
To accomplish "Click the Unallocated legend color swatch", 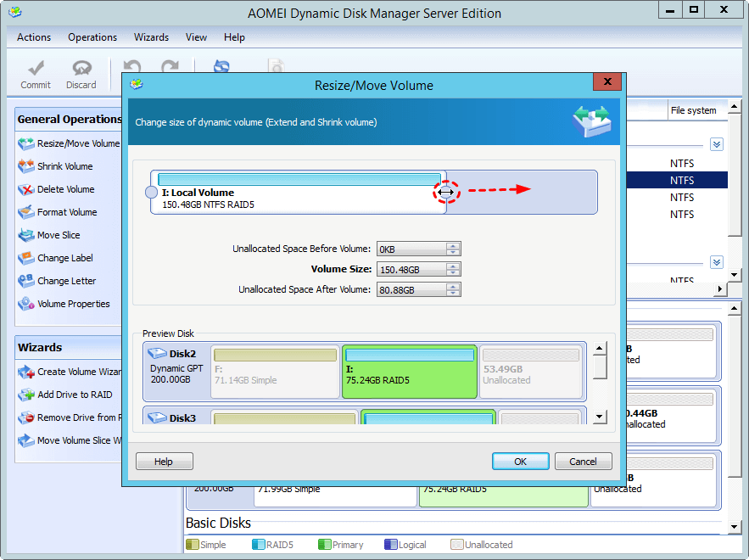I will (457, 545).
